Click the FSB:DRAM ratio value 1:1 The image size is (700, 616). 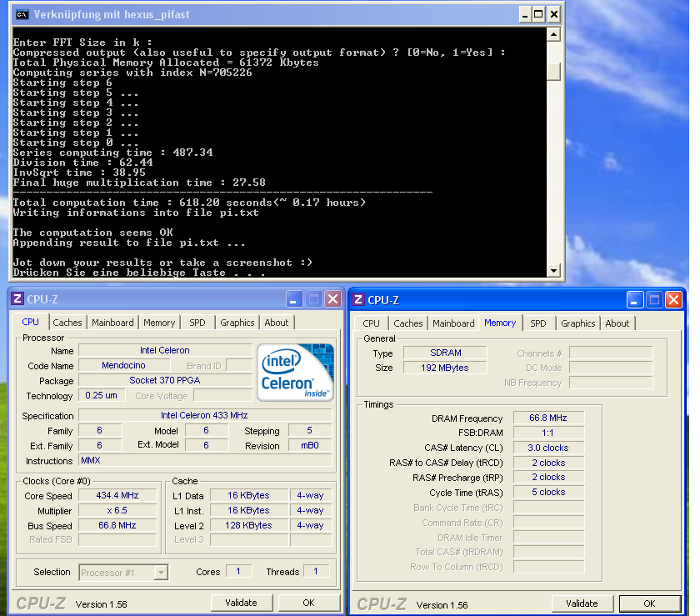coord(548,433)
